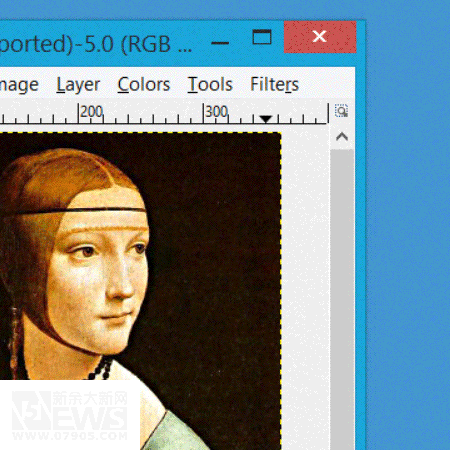Click the window title text "-5.0 (RGB ..."
This screenshot has width=450, height=450.
[x=133, y=44]
